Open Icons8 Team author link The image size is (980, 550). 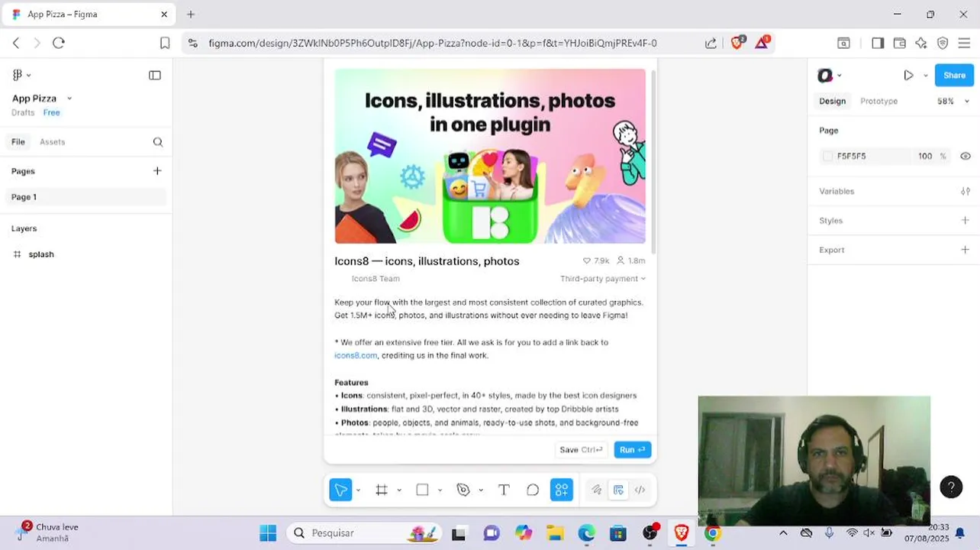pos(376,279)
